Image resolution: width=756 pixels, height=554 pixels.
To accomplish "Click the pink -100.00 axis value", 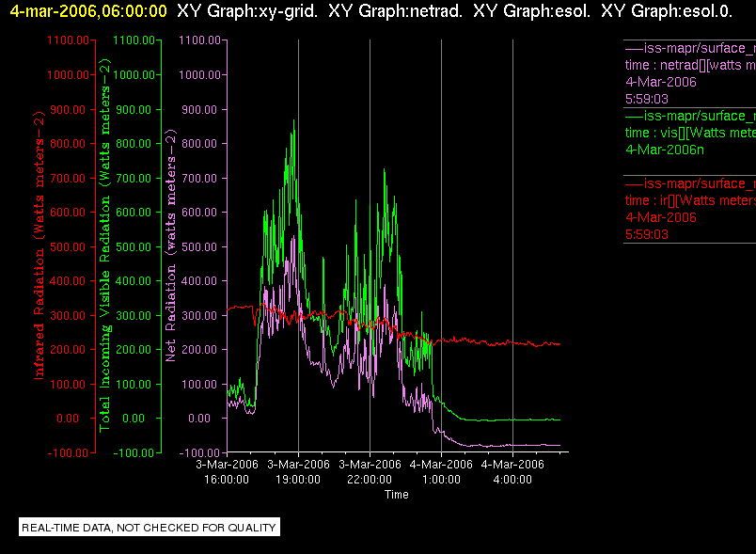I will (x=199, y=452).
